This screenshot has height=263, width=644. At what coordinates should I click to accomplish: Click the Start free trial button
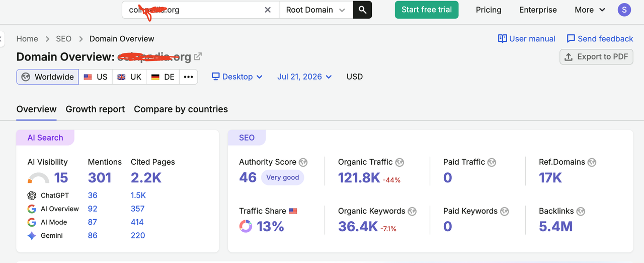point(427,10)
